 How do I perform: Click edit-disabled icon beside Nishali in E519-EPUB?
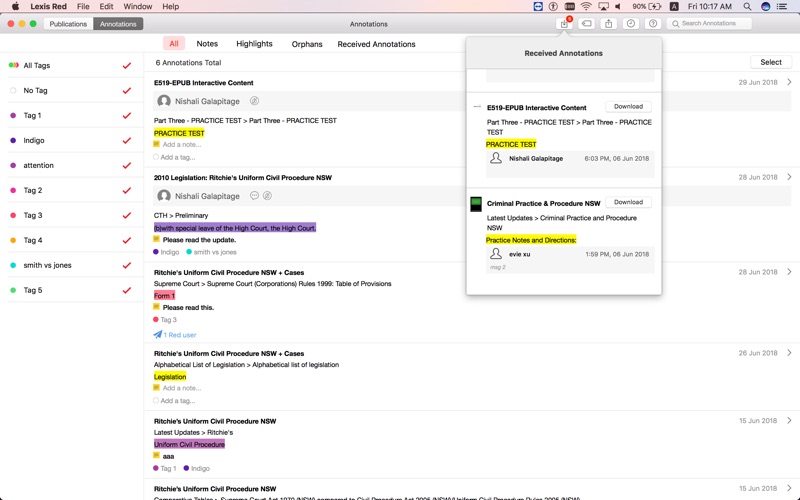click(254, 101)
